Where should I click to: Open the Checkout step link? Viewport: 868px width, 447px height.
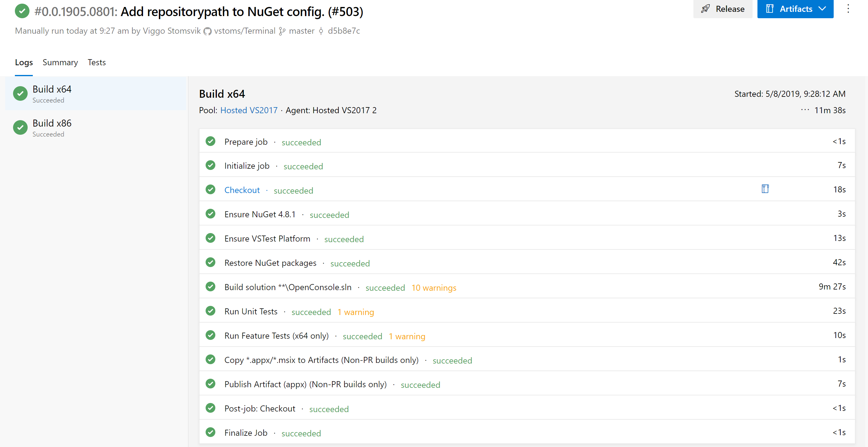tap(242, 190)
